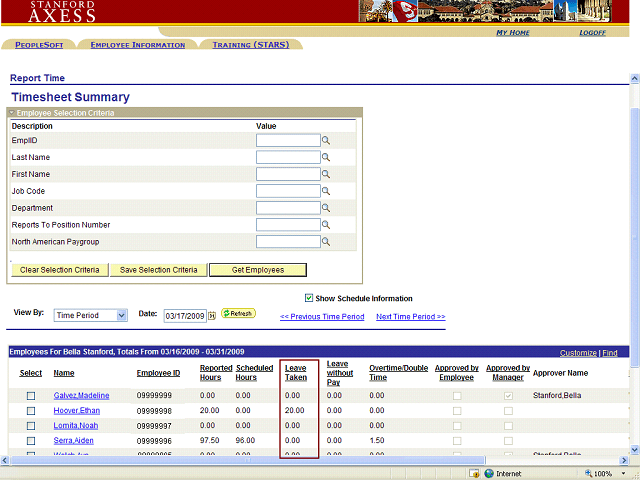Select the checkbox for Galvez, Madeline
Viewport: 640px width, 480px height.
(31, 396)
